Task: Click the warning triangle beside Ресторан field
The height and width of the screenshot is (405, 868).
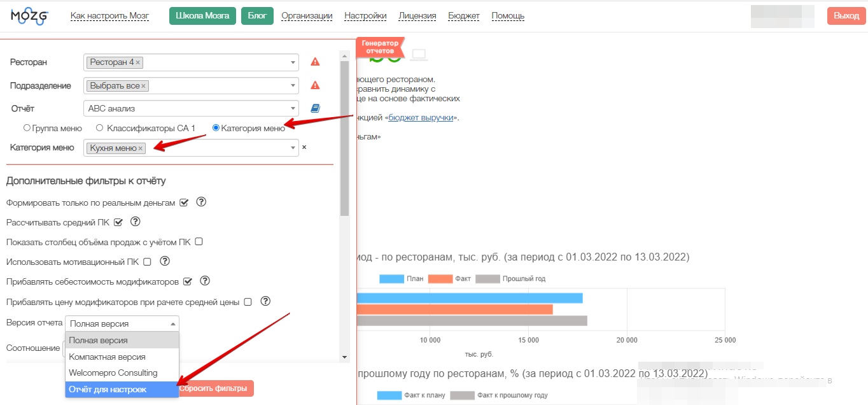Action: pyautogui.click(x=315, y=62)
